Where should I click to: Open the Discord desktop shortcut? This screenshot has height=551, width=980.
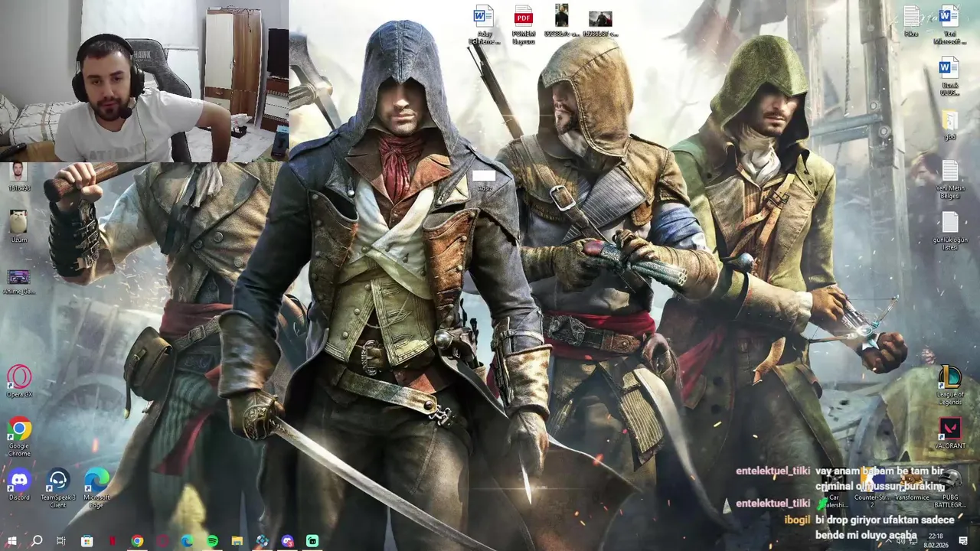pyautogui.click(x=19, y=485)
